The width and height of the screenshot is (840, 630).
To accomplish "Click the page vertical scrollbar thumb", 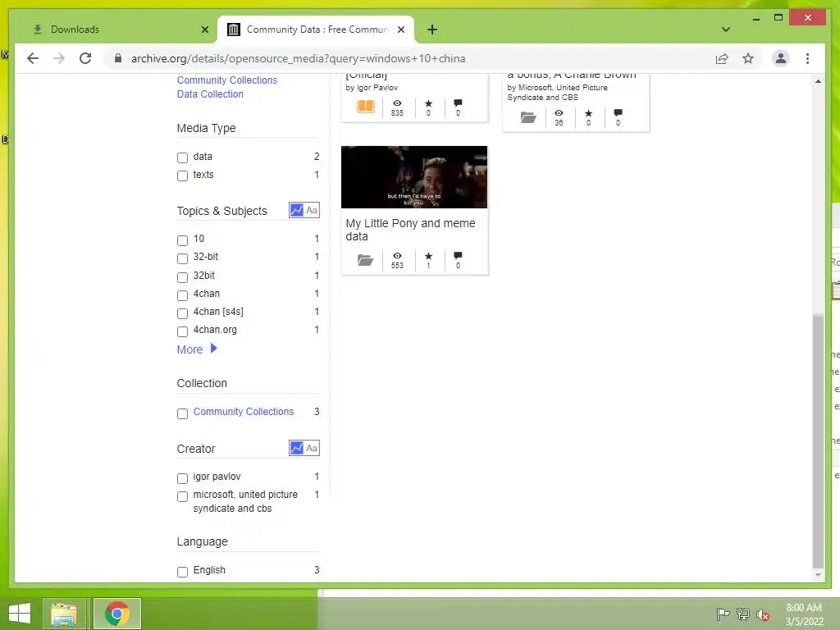I will 818,441.
